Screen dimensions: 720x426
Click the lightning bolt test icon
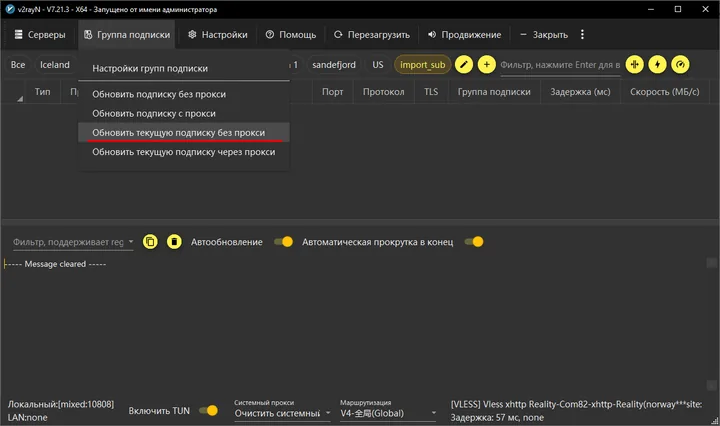(x=658, y=64)
